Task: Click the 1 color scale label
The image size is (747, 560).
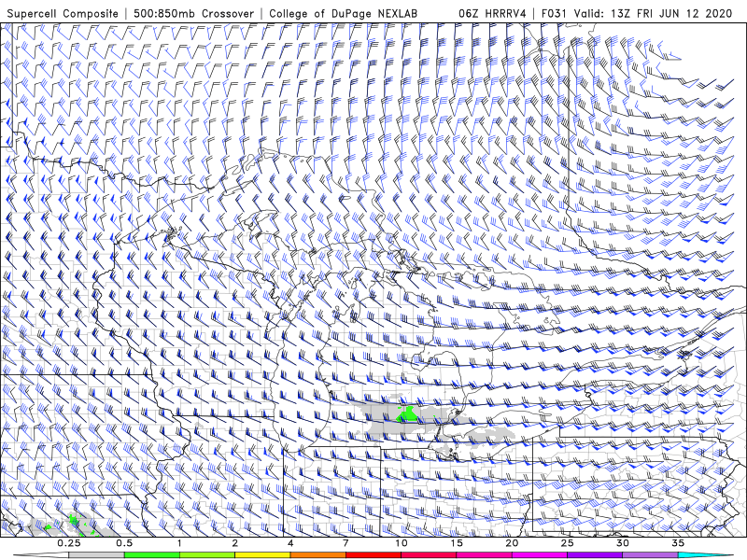Action: pos(179,543)
